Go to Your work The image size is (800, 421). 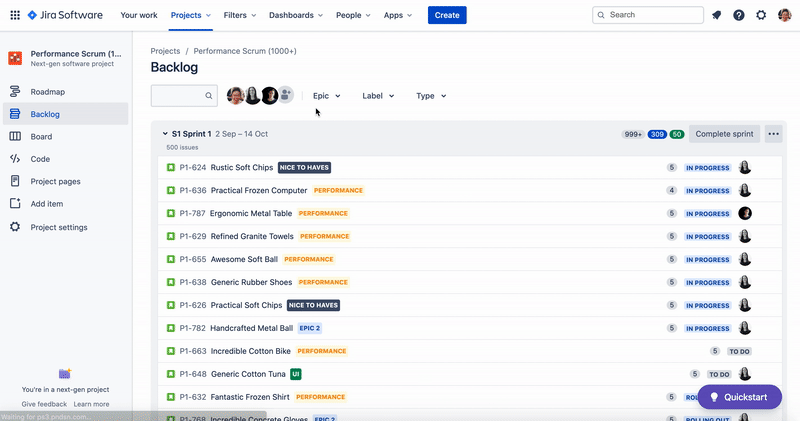pyautogui.click(x=139, y=15)
